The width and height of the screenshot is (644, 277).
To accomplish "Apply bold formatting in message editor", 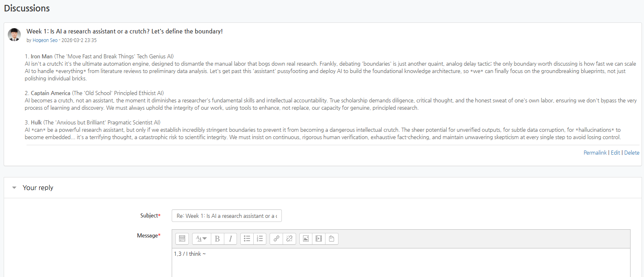I will pos(217,239).
